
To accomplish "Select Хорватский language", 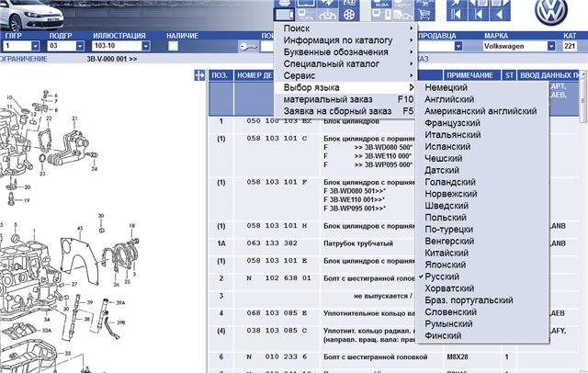I will [x=482, y=288].
